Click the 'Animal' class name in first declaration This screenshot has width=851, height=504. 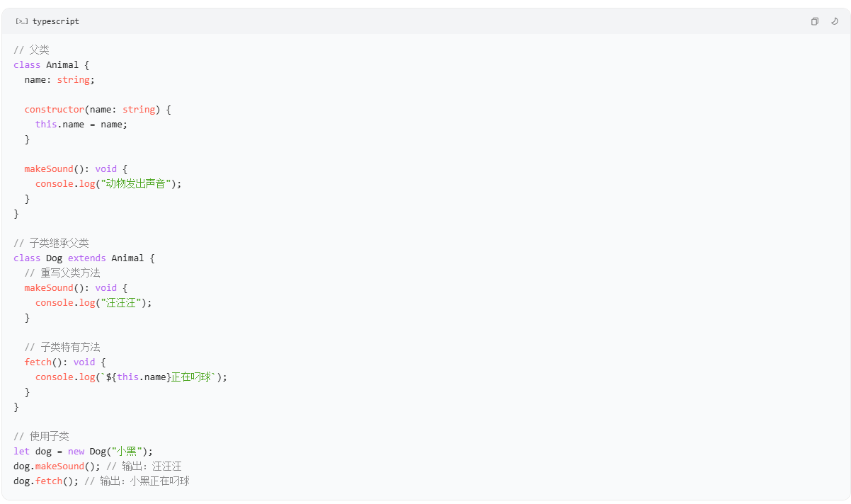coord(62,64)
